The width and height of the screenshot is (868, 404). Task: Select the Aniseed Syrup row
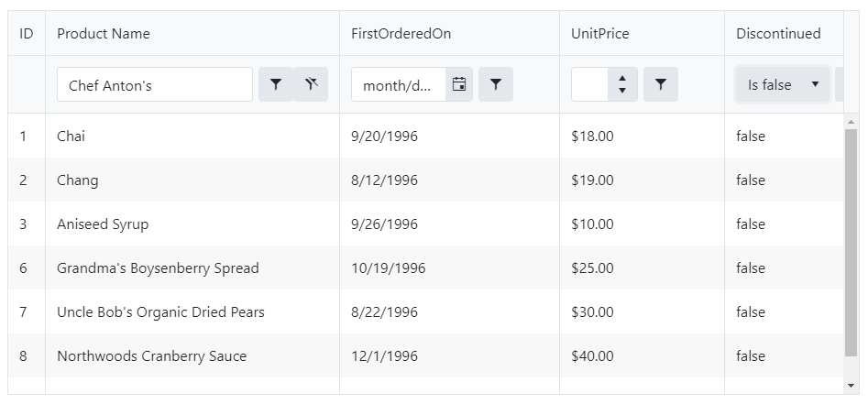[425, 224]
